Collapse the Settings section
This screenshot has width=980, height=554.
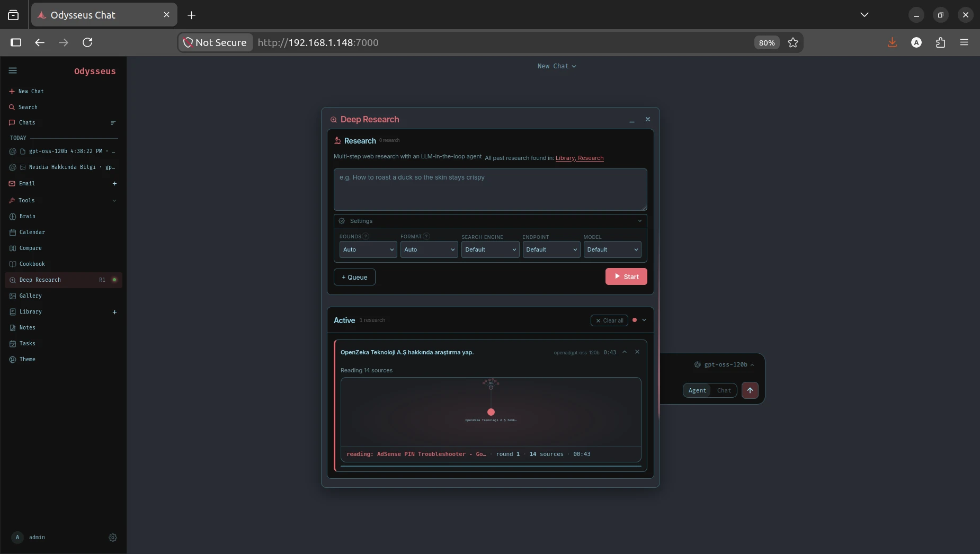(640, 221)
